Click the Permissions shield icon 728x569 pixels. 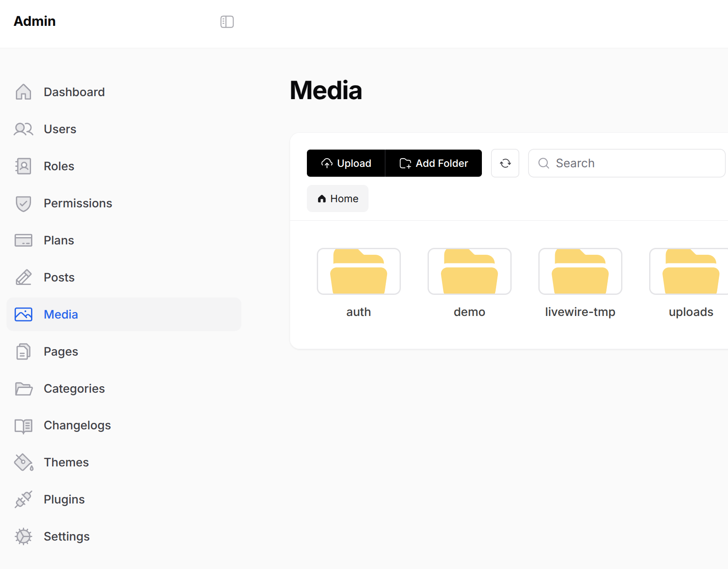[x=23, y=203]
